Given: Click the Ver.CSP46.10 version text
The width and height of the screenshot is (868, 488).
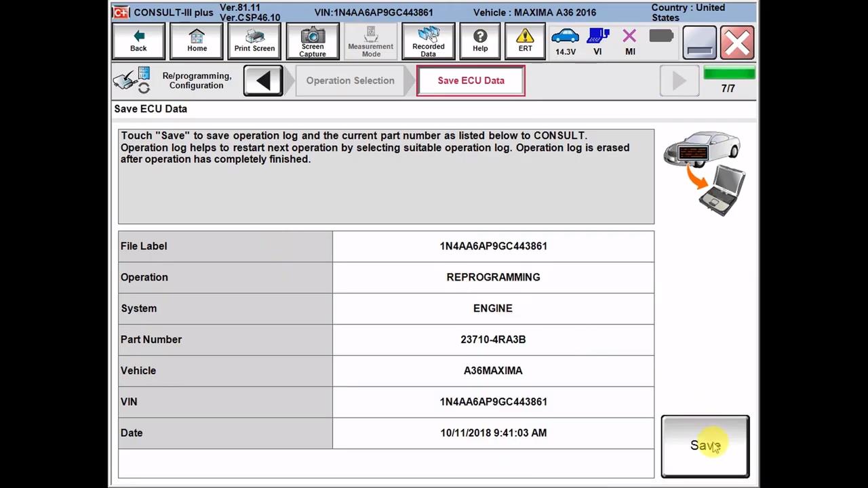Looking at the screenshot, I should [250, 18].
